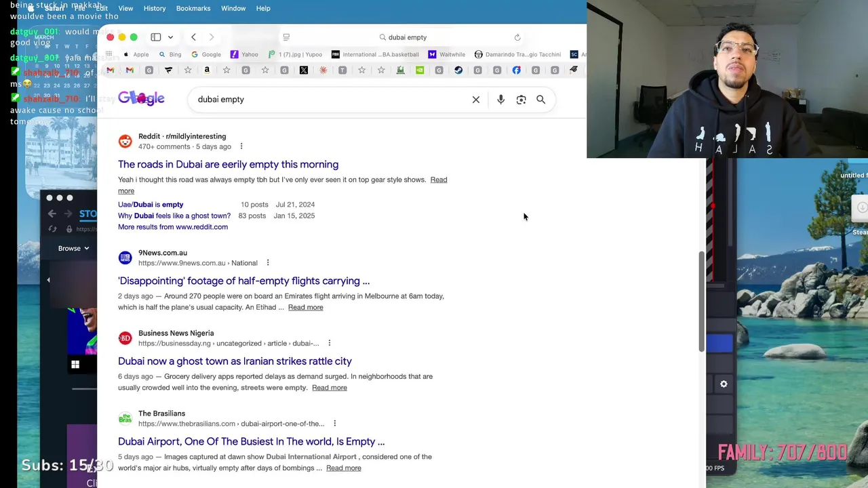Screen dimensions: 868x488
Task: Go back with Safari's back arrow
Action: (x=193, y=37)
